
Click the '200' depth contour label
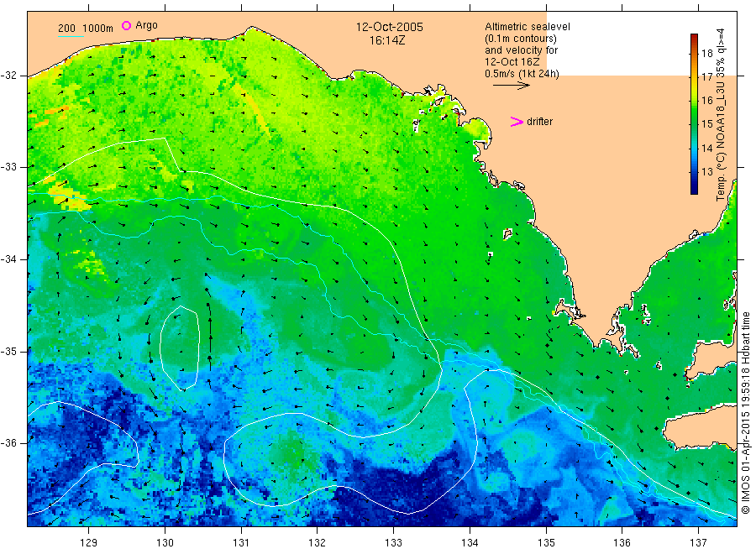pos(66,29)
